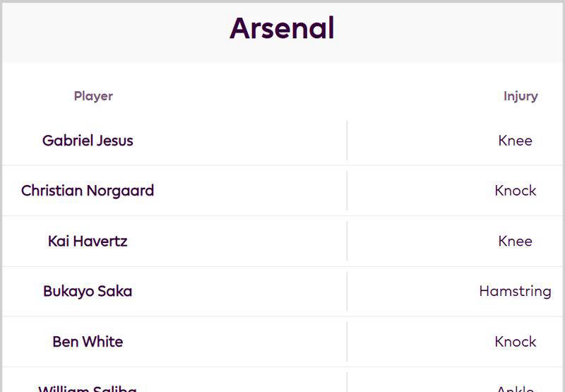Open Christian Norgaard player name
This screenshot has width=565, height=392.
point(88,191)
